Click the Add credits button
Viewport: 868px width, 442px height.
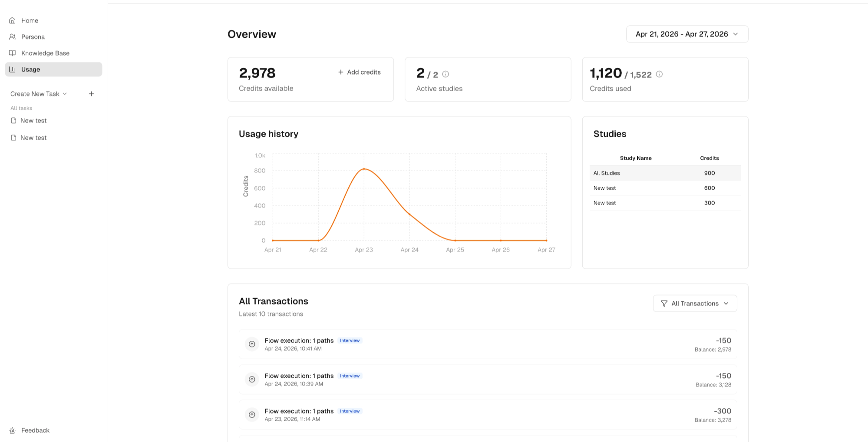[x=360, y=72]
